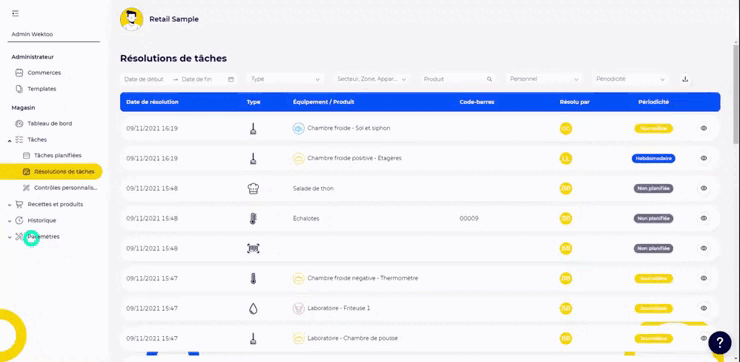The width and height of the screenshot is (740, 362).
Task: Go to Tableau de bord
Action: click(50, 124)
